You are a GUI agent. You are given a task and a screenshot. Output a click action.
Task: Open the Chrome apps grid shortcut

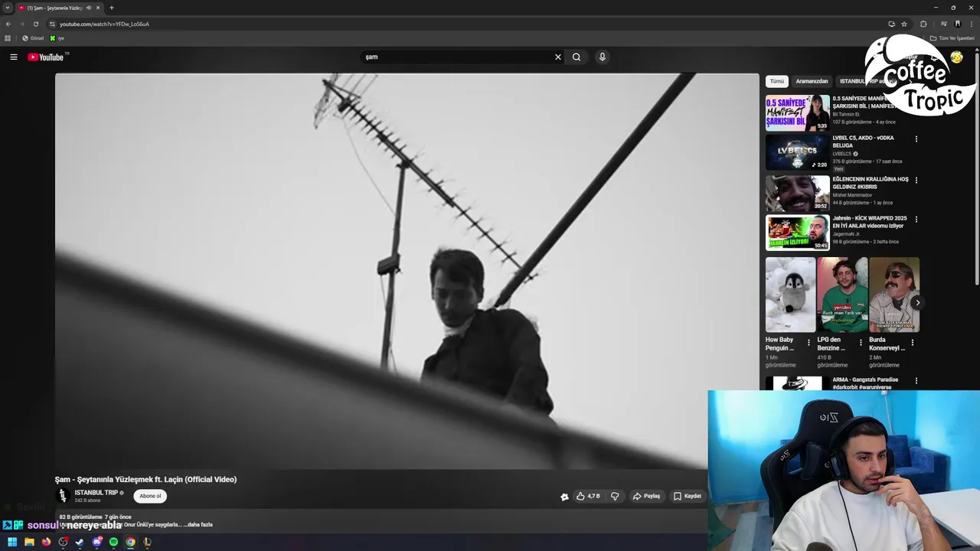click(x=8, y=38)
